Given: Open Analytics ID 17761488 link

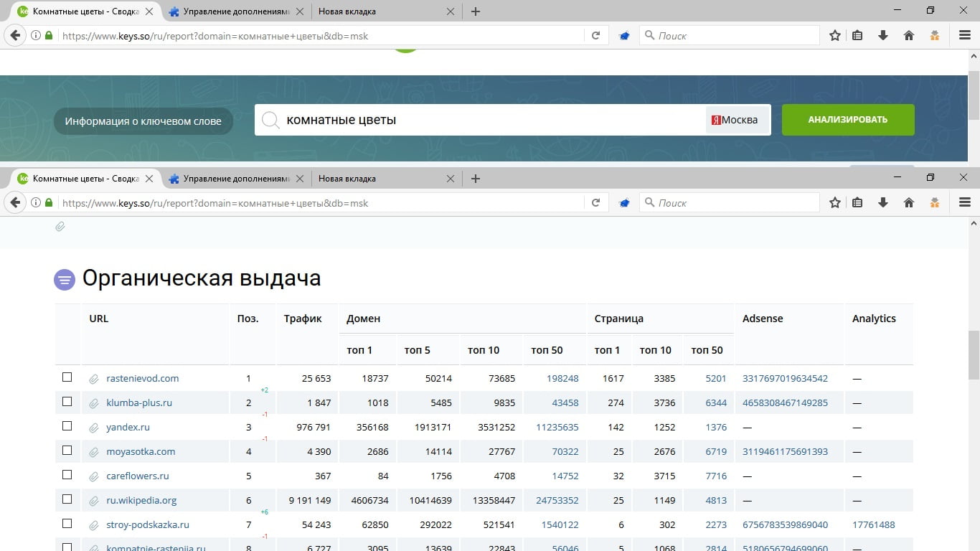Looking at the screenshot, I should point(874,524).
